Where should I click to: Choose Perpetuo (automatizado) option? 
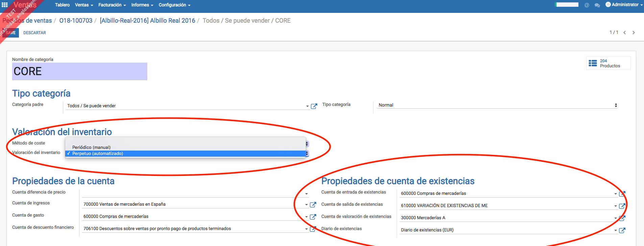click(x=98, y=154)
